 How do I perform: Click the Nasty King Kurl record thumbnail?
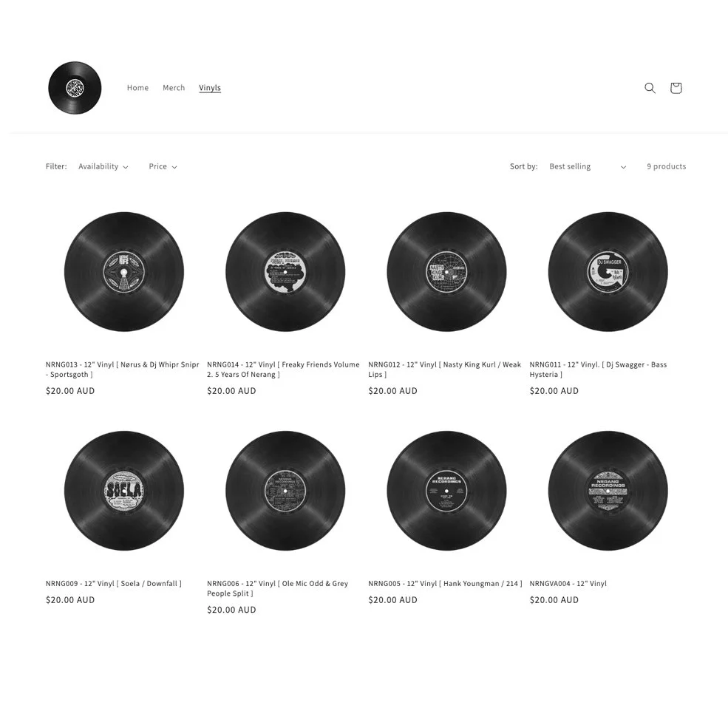(x=446, y=271)
